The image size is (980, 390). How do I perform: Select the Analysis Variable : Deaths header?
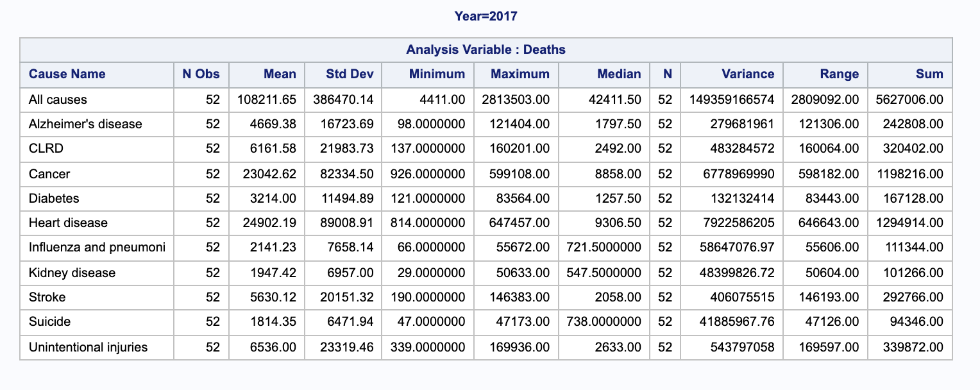tap(486, 49)
